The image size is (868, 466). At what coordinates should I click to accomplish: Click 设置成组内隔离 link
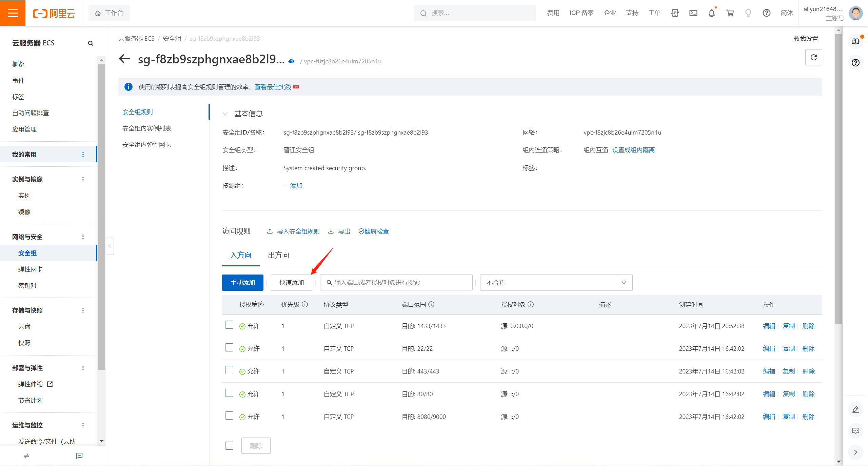pos(633,150)
